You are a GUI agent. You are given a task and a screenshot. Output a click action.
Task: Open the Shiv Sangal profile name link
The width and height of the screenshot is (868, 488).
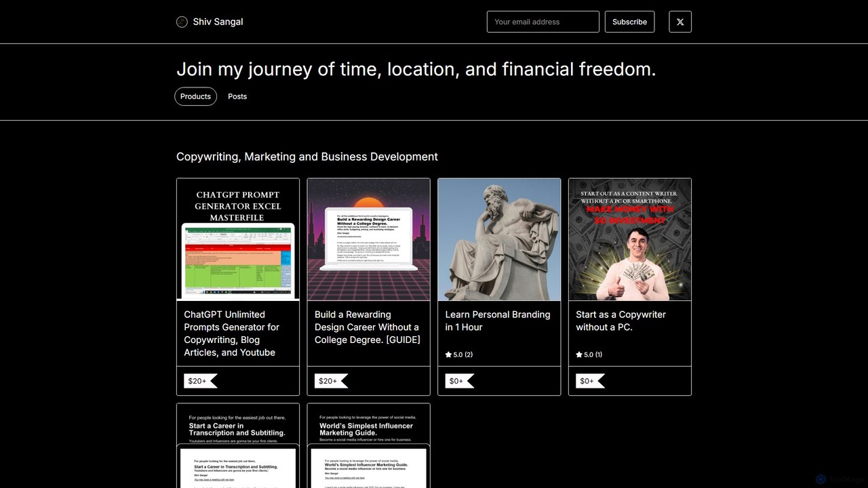(218, 22)
